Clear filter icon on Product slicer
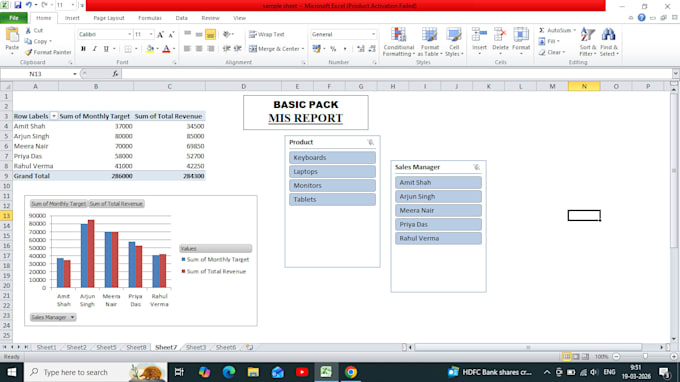This screenshot has height=382, width=680. 370,142
